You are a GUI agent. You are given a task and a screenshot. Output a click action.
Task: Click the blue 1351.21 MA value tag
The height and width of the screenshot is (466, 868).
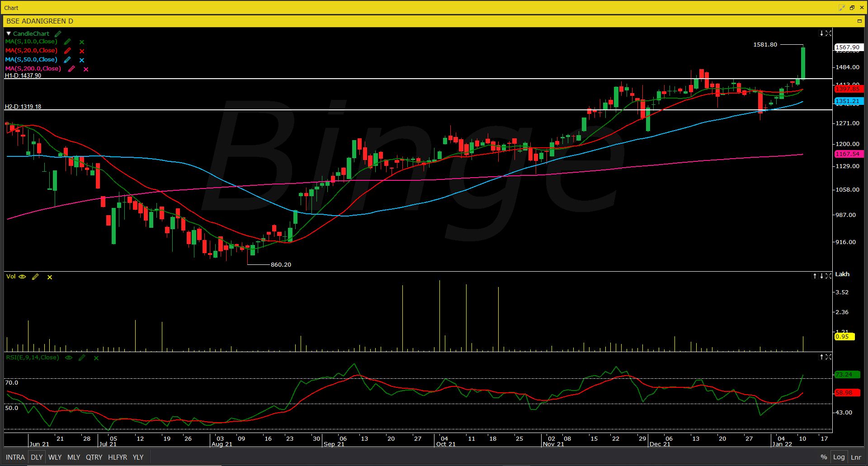pos(849,102)
